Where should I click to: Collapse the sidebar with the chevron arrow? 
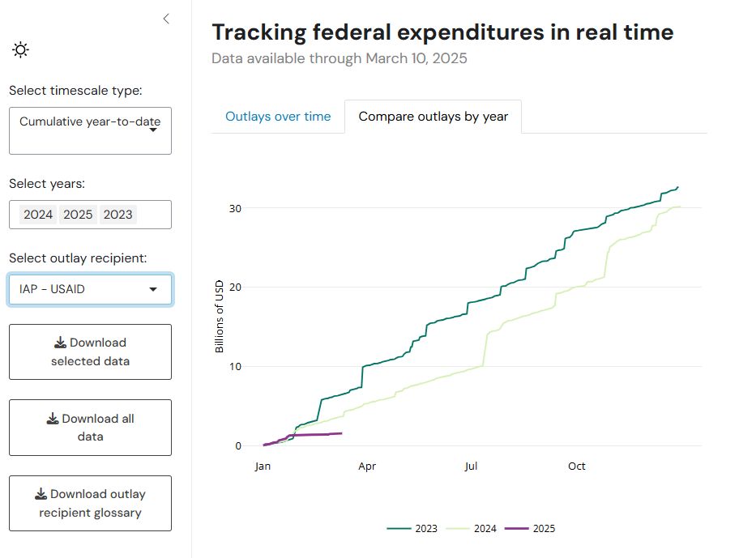[166, 19]
